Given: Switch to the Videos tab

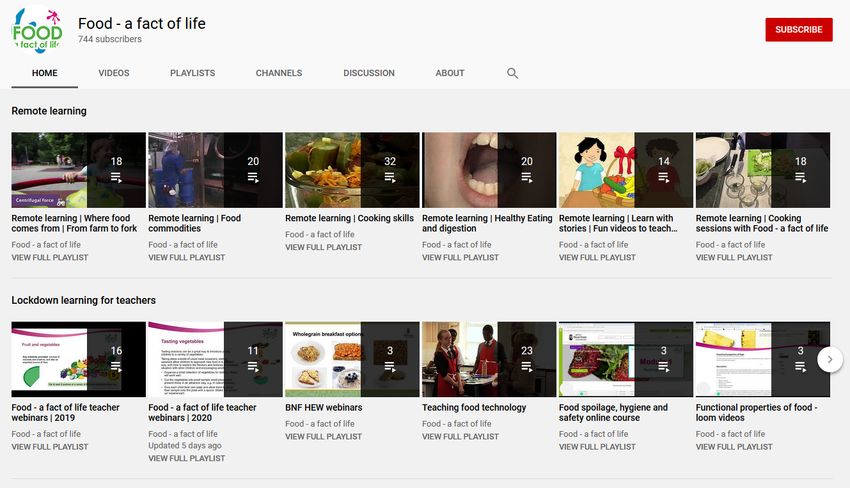Looking at the screenshot, I should pos(114,73).
